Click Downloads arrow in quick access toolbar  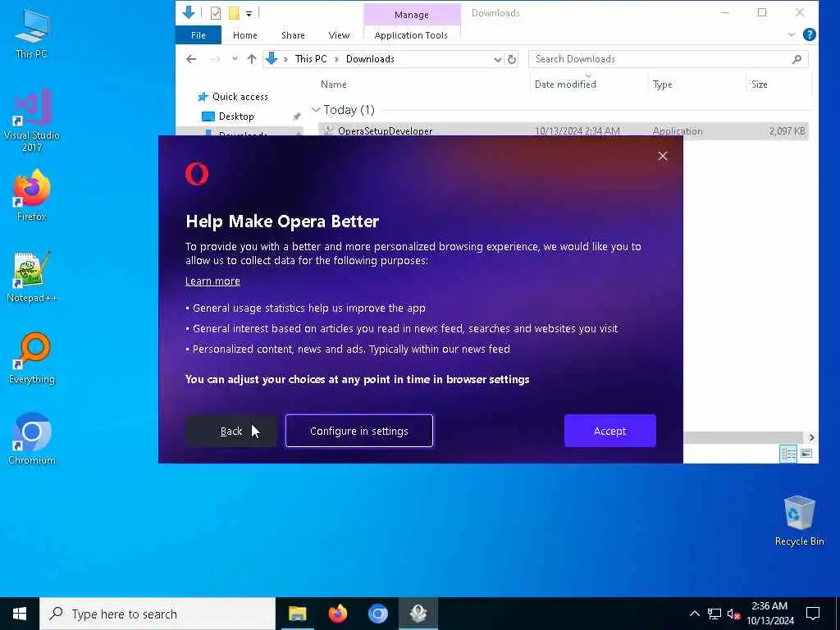(x=189, y=12)
